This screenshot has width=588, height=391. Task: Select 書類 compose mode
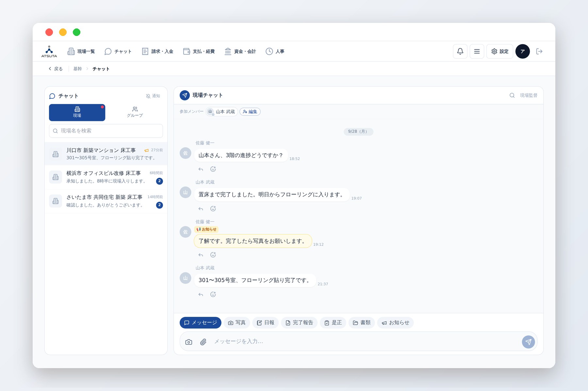pos(362,323)
